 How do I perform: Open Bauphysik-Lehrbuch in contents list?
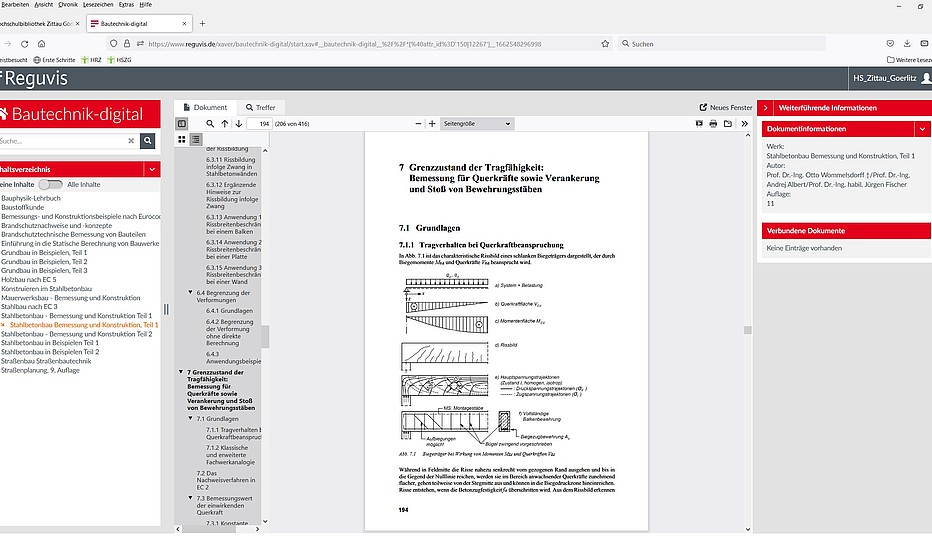click(31, 198)
